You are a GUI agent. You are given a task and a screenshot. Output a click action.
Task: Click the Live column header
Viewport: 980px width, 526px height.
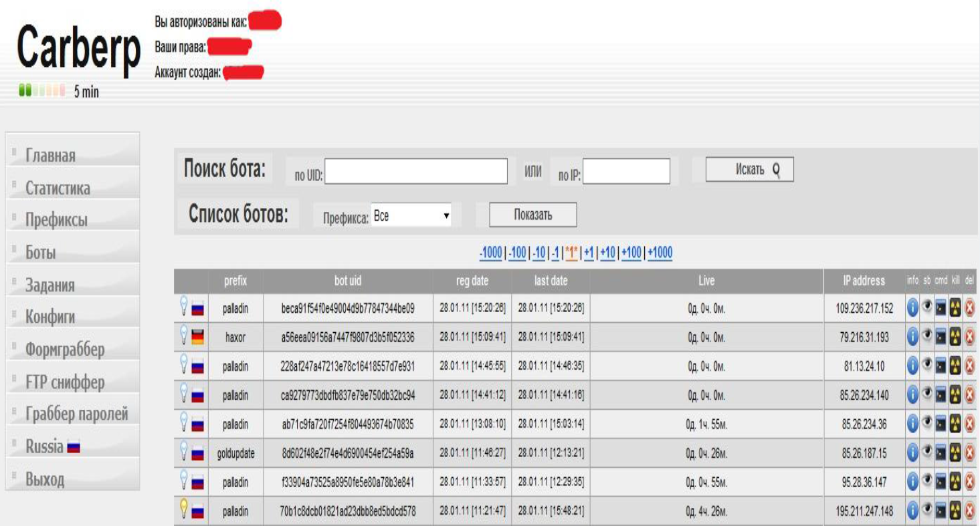(x=706, y=281)
